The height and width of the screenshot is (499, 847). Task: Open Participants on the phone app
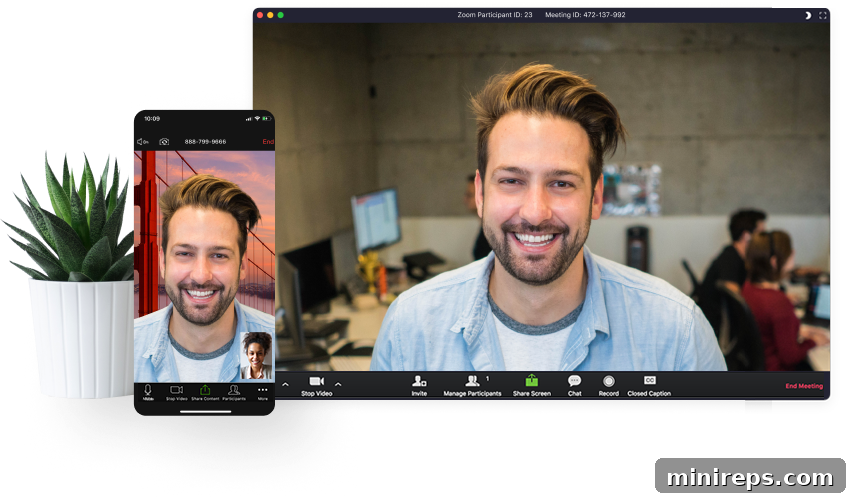point(234,393)
